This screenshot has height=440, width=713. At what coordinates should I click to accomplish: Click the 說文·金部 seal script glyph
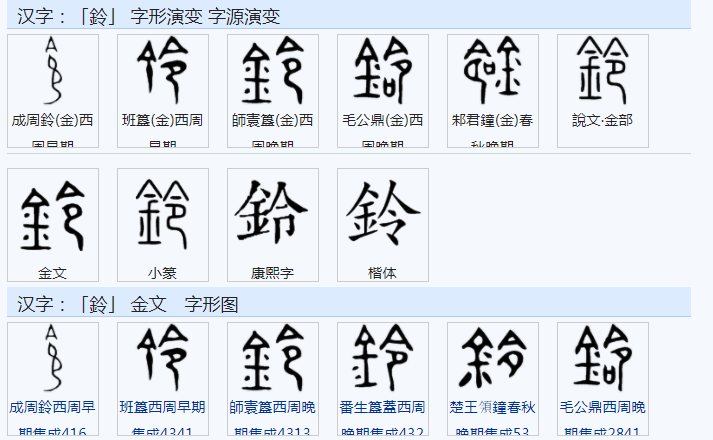[x=603, y=70]
